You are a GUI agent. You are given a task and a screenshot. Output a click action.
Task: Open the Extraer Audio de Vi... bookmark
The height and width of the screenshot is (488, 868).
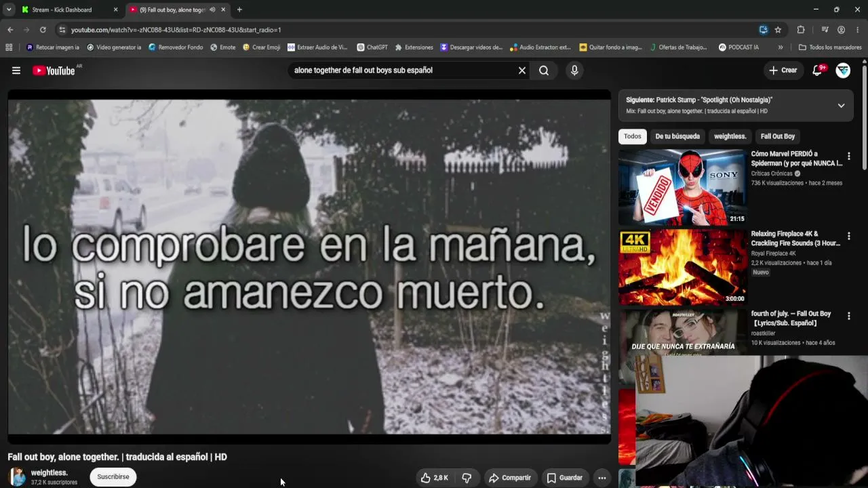point(317,47)
